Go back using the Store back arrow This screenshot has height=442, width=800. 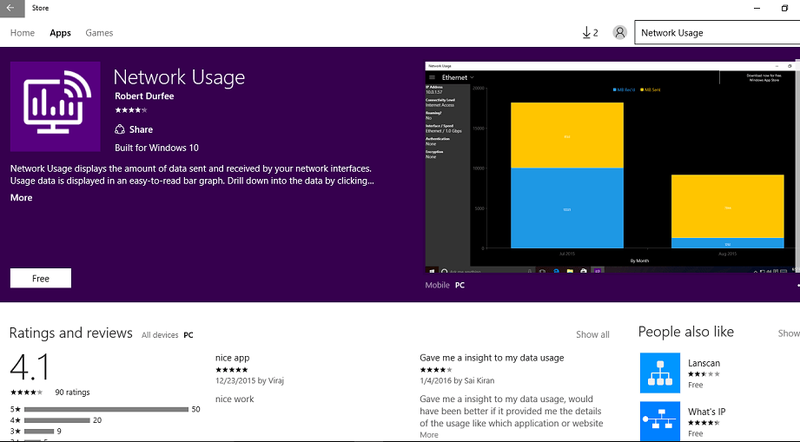point(11,8)
